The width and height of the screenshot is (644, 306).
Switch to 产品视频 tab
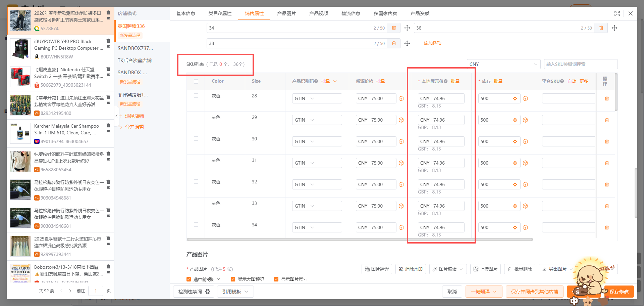319,13
